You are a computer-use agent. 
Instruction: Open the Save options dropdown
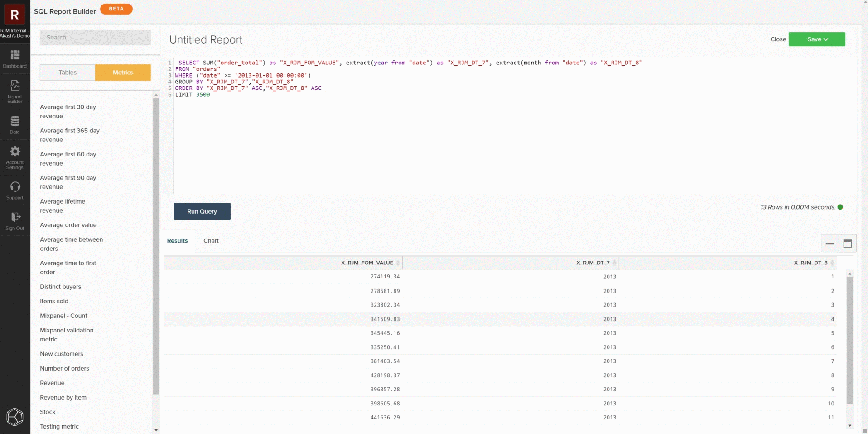[x=816, y=39]
